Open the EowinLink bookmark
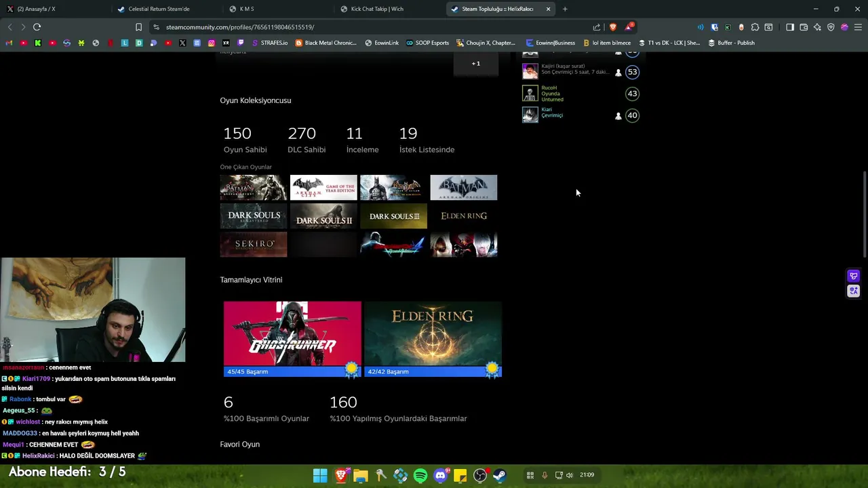This screenshot has height=488, width=868. [x=382, y=43]
